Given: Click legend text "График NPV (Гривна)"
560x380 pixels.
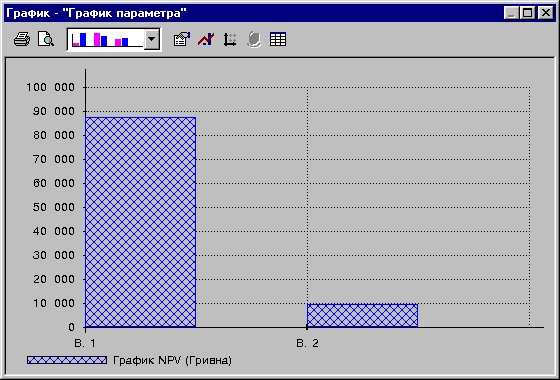Looking at the screenshot, I should pos(172,360).
